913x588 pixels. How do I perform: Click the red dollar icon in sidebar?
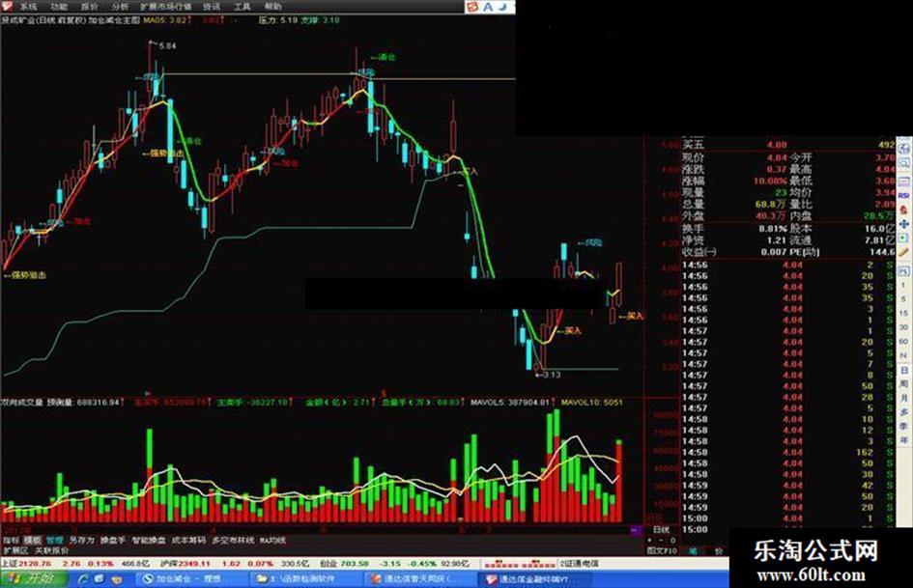(x=904, y=210)
